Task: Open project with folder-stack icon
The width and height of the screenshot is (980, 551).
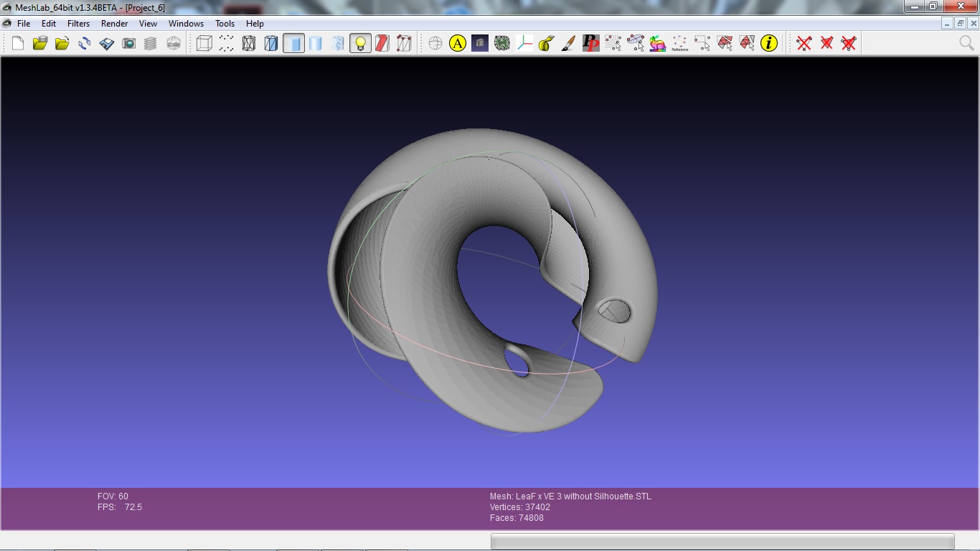Action: click(40, 44)
